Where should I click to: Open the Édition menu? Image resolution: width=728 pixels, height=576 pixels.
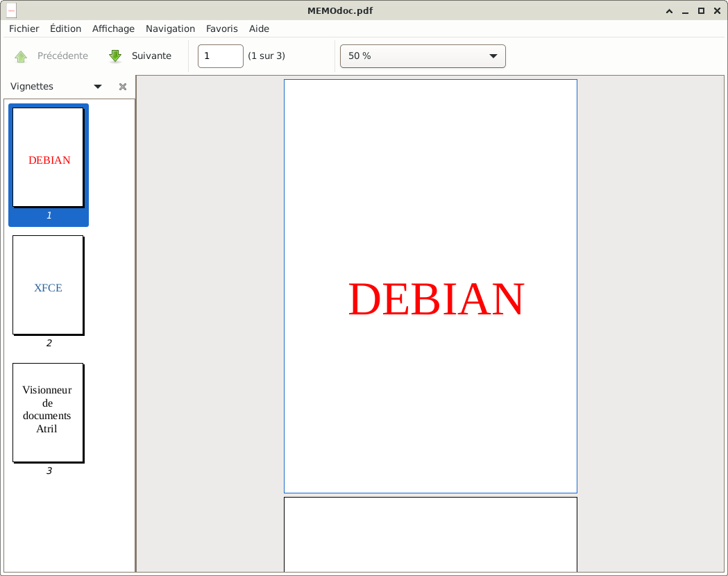tap(65, 28)
